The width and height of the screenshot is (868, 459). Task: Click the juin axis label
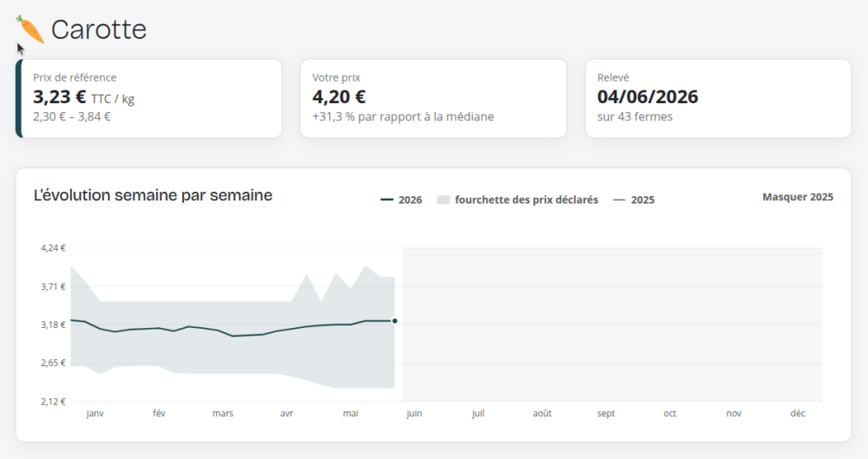click(414, 414)
